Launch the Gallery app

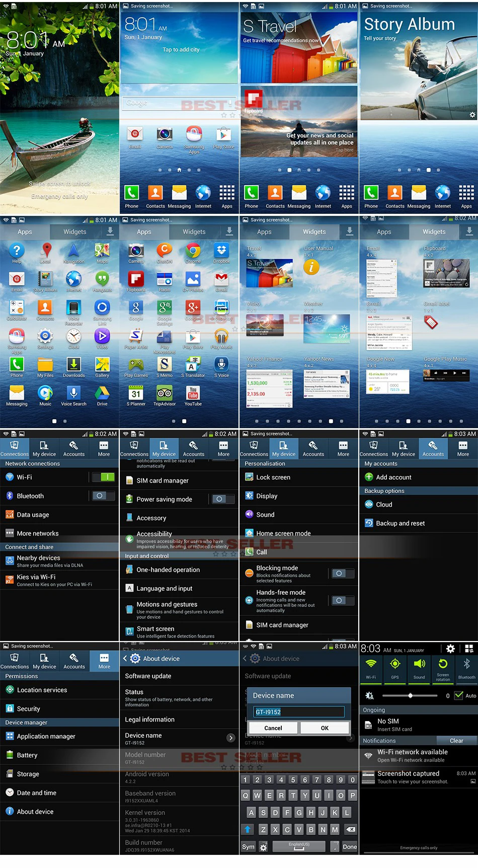point(102,364)
